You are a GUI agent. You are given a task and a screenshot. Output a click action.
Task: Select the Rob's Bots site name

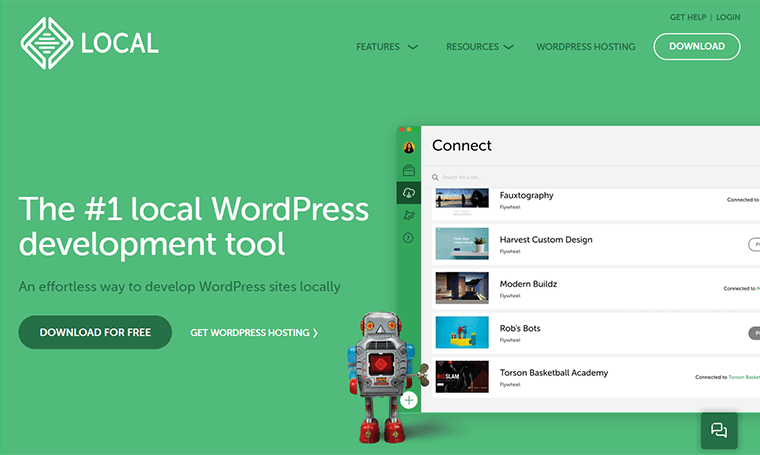tap(520, 328)
